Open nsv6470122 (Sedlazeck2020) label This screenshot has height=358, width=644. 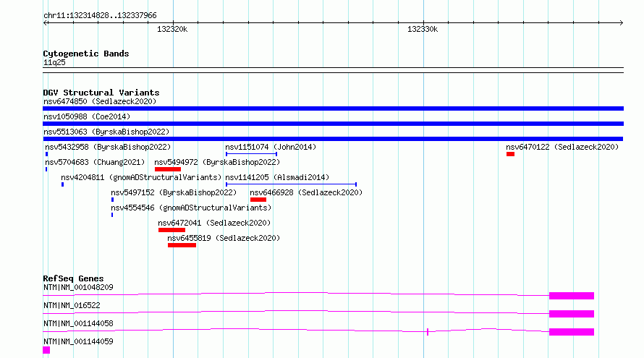point(562,147)
